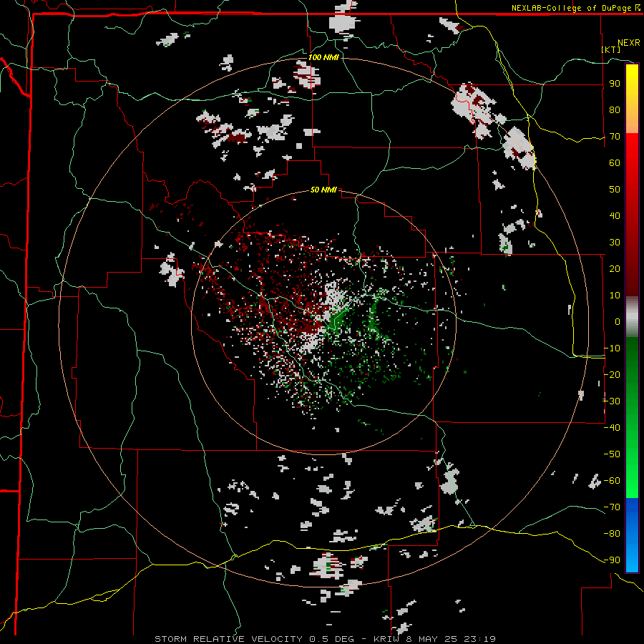Click the 0 value on velocity scale
This screenshot has width=644, height=644.
[x=618, y=321]
